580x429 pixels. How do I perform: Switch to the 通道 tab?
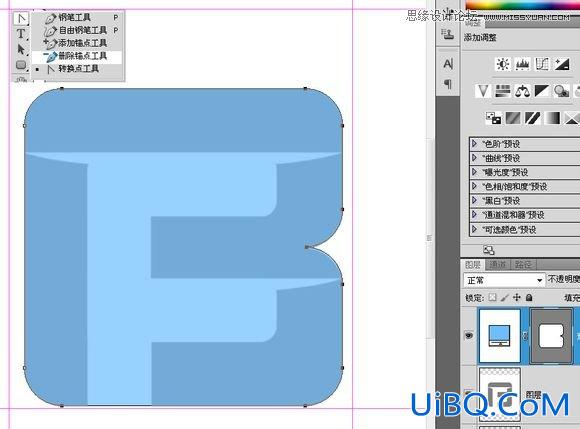[x=498, y=264]
